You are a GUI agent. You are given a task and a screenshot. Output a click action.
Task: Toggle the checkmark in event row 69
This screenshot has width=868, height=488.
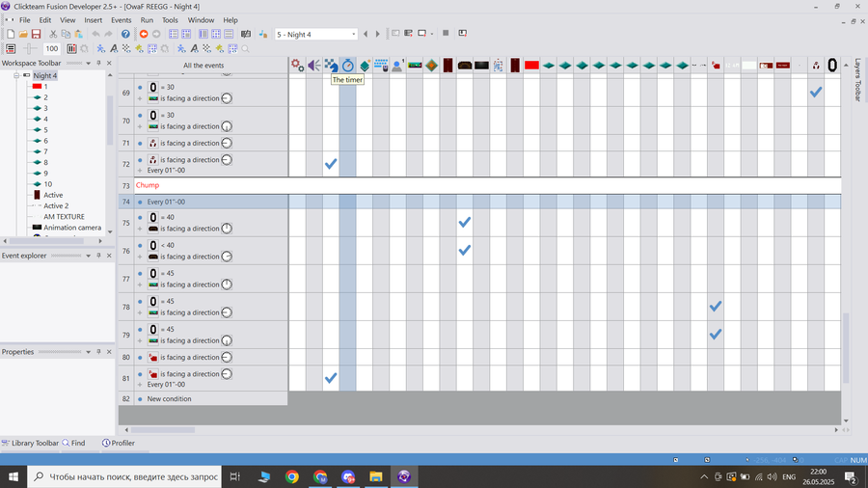click(x=815, y=93)
